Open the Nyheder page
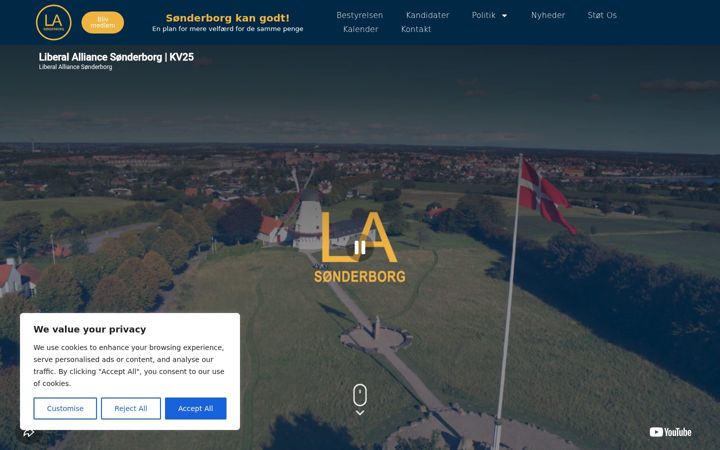The width and height of the screenshot is (720, 450). pyautogui.click(x=548, y=15)
